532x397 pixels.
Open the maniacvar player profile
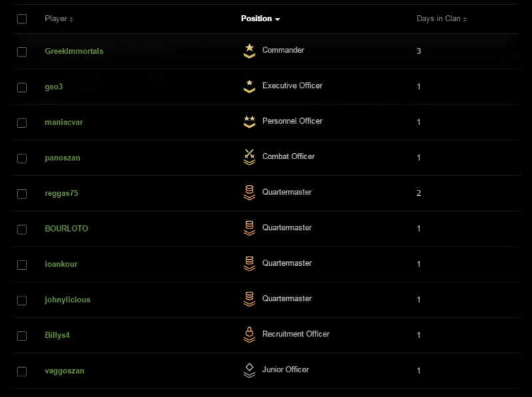(x=64, y=122)
